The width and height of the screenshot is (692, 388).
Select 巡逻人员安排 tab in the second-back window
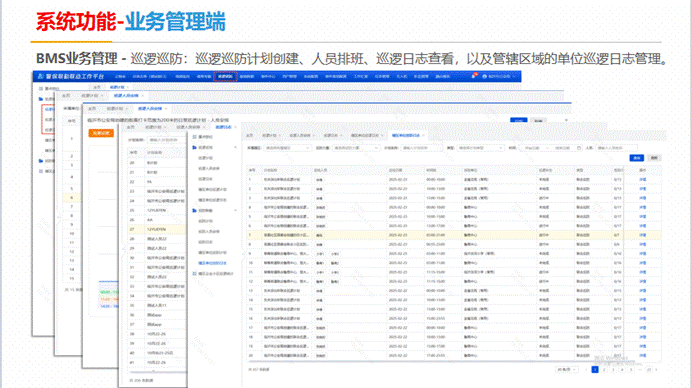[126, 96]
